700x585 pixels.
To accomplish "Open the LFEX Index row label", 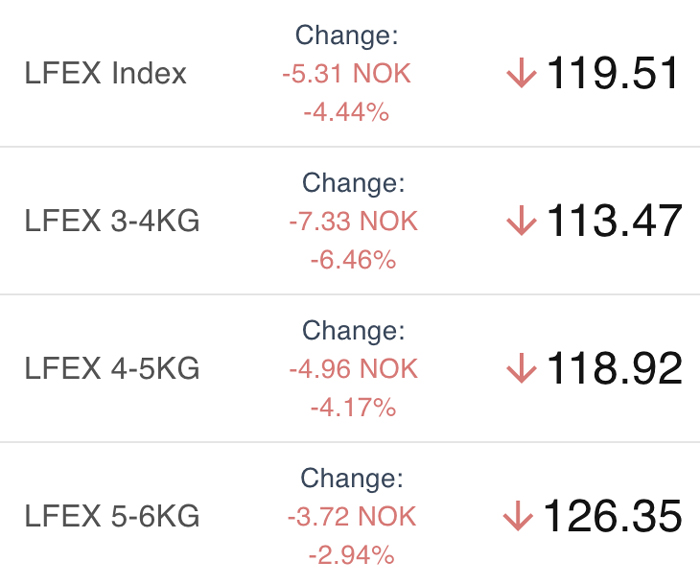I will coord(105,73).
